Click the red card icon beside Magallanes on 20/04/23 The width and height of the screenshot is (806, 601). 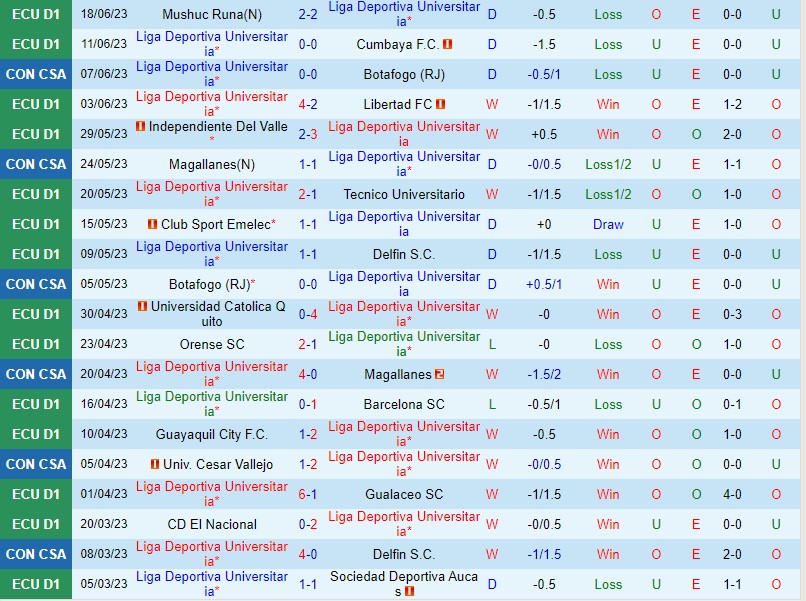click(x=439, y=374)
